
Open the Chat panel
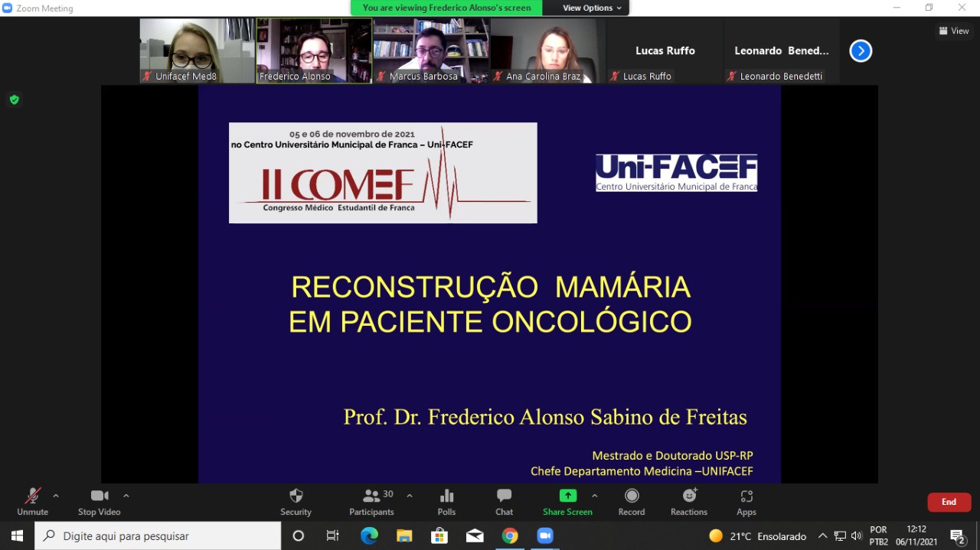point(504,503)
